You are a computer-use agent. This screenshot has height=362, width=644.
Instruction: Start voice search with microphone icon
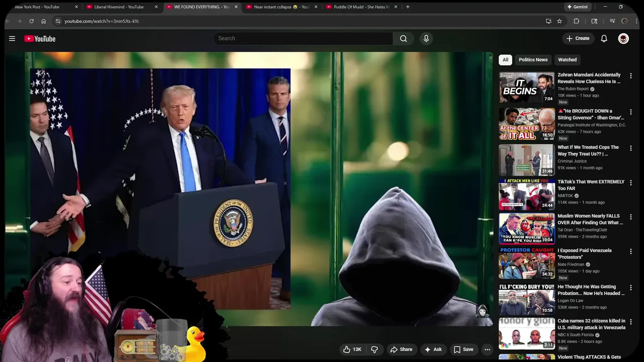(x=426, y=39)
